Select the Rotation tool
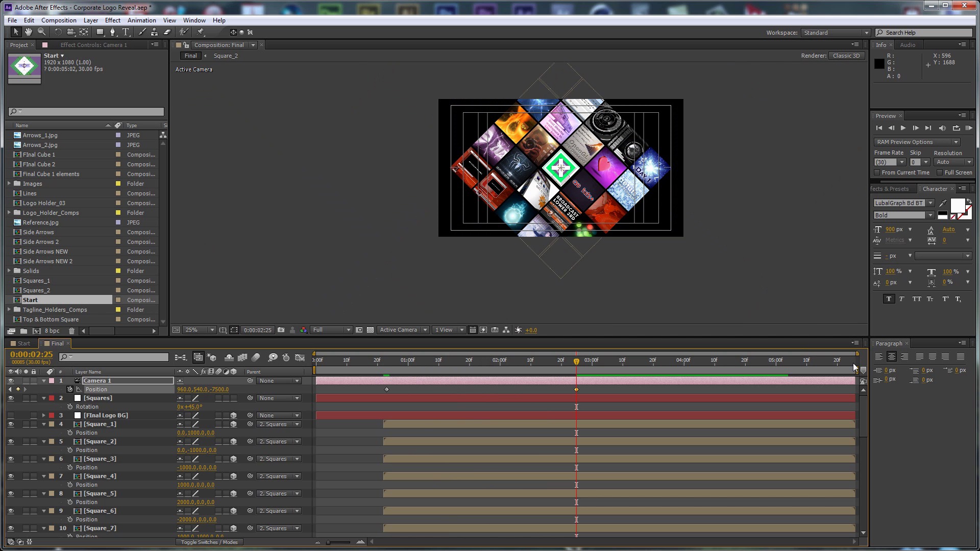980x551 pixels. [58, 32]
